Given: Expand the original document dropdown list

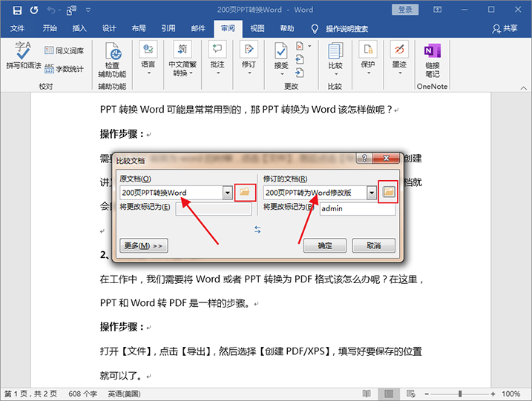Looking at the screenshot, I should tap(227, 193).
